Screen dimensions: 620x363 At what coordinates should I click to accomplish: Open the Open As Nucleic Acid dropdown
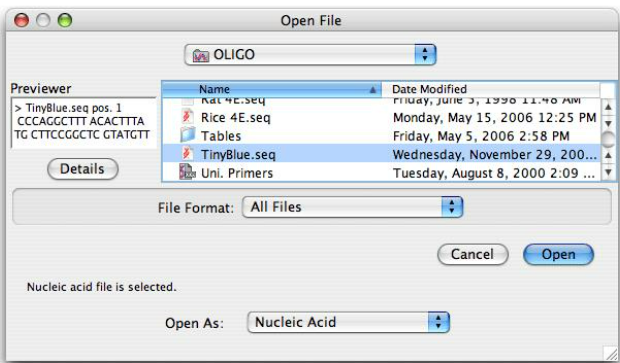click(348, 322)
